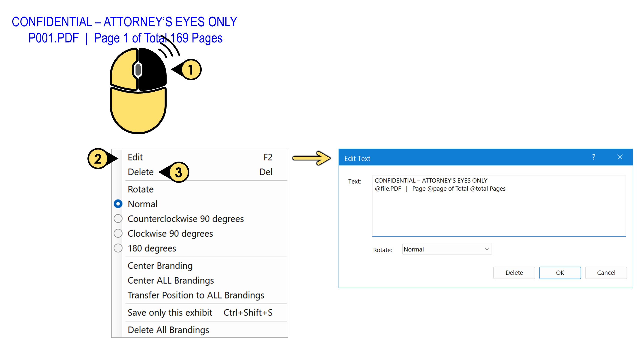Click Transfer Position to ALL Brandings
This screenshot has height=362, width=644.
(x=196, y=295)
